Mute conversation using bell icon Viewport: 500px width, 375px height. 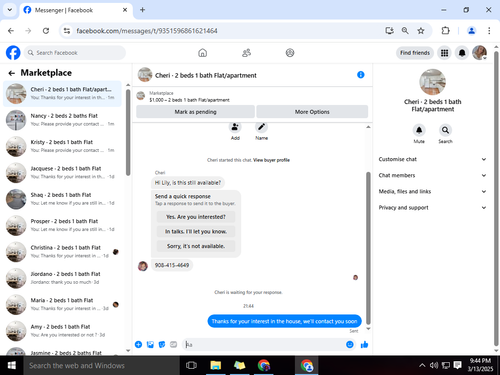coord(419,130)
